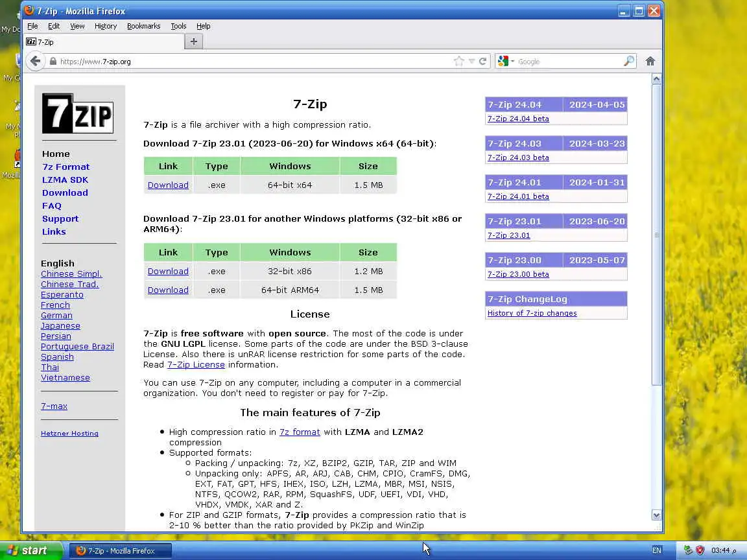The width and height of the screenshot is (747, 560).
Task: Open the 7-Zip 23.00 beta link
Action: pos(518,274)
